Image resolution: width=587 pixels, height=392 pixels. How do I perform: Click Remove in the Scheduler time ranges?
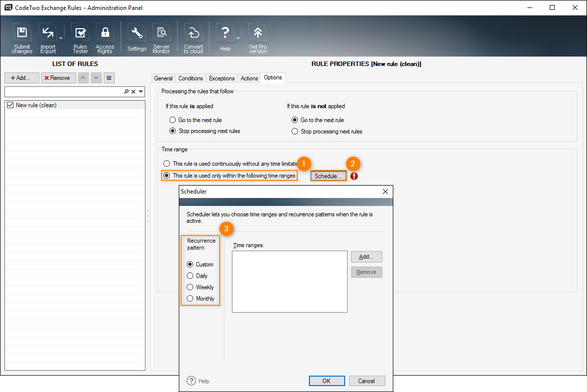tap(367, 272)
